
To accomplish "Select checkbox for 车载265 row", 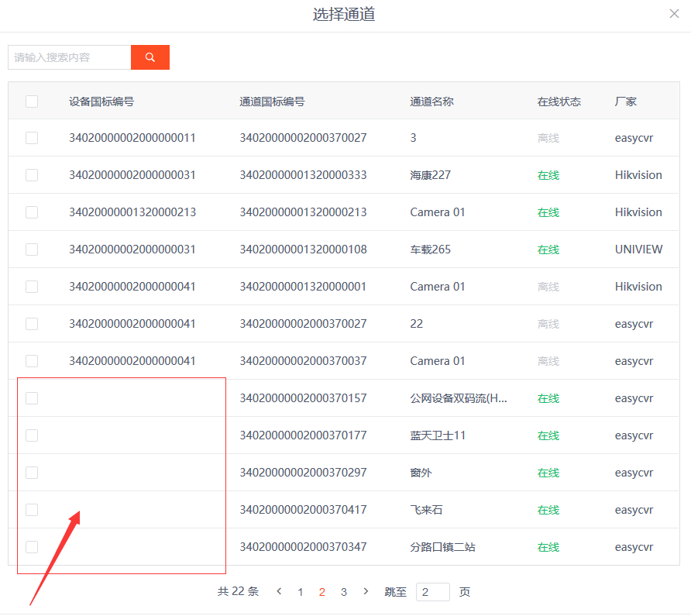I will (x=32, y=249).
